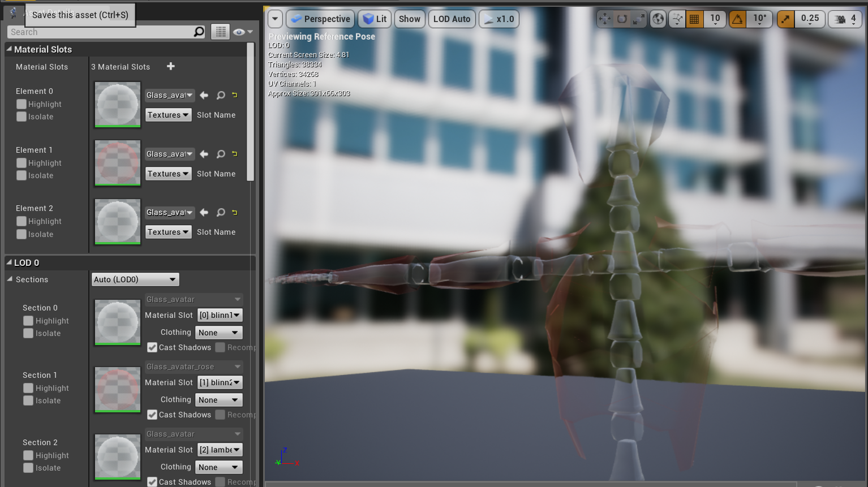Enable Highlight for Section 2
Image resolution: width=868 pixels, height=487 pixels.
(28, 455)
